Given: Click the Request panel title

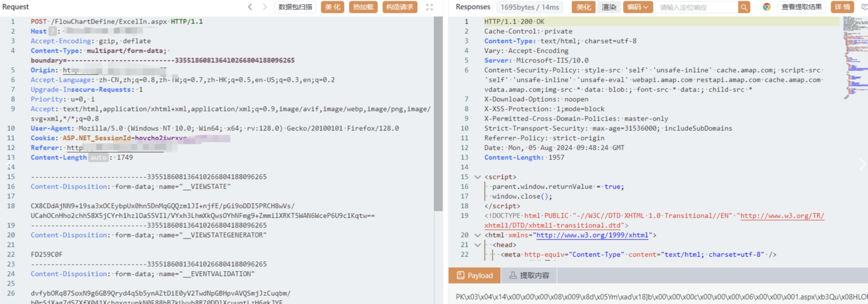Looking at the screenshot, I should pyautogui.click(x=15, y=7).
